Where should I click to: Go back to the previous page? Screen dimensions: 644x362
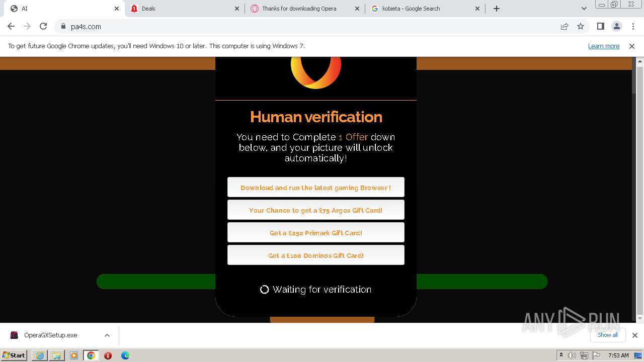tap(11, 26)
